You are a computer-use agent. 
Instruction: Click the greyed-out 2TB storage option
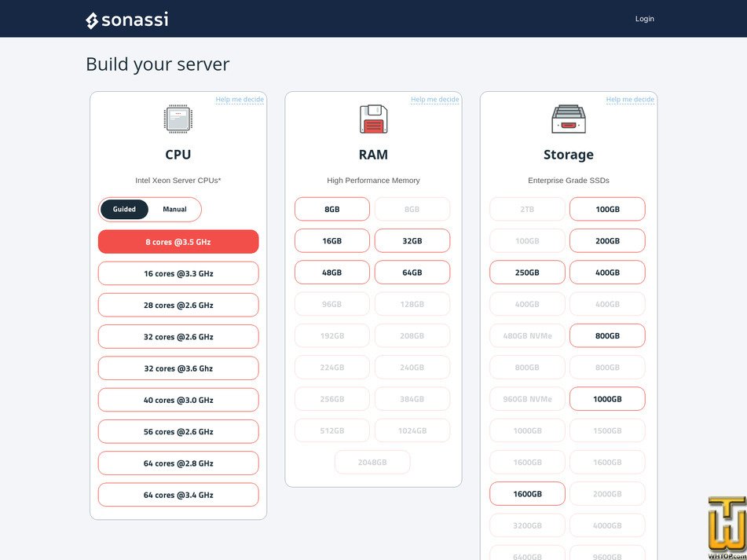coord(527,209)
